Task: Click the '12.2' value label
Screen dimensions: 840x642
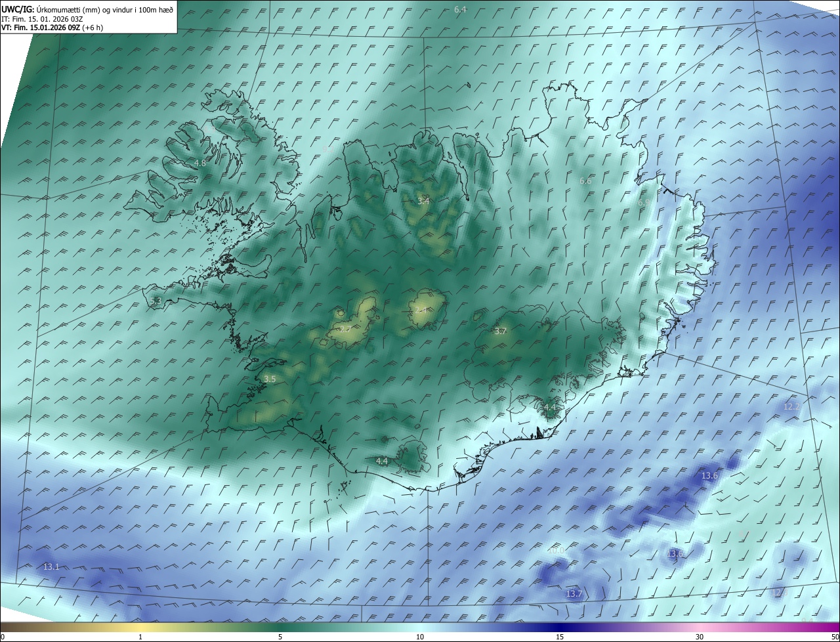Action: pos(792,406)
